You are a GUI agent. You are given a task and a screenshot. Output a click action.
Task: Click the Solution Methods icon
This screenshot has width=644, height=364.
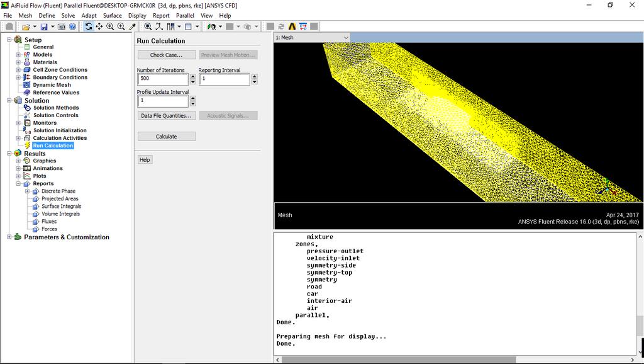[x=27, y=108]
